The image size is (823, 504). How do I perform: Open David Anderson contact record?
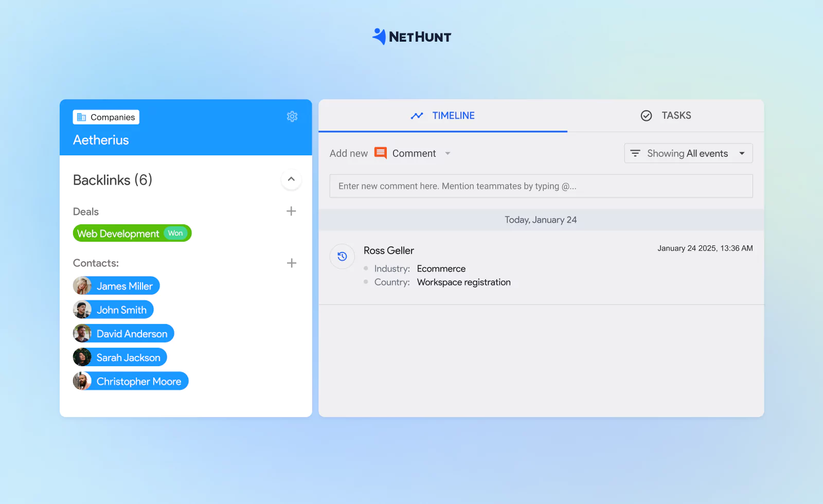[x=132, y=334]
